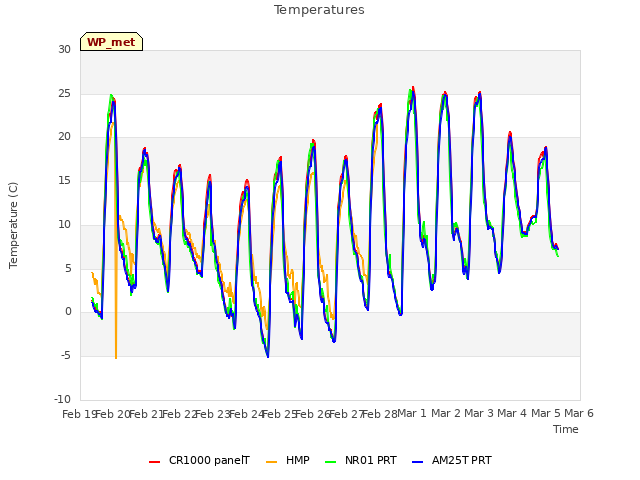Click the green NR01 PRT legend swatch
The image size is (640, 480).
pyautogui.click(x=331, y=462)
